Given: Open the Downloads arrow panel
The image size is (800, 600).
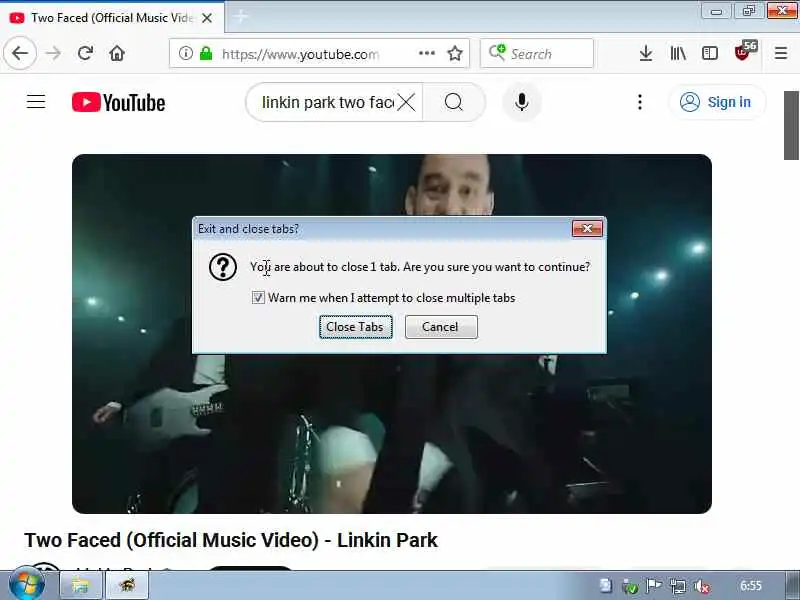Looking at the screenshot, I should point(646,53).
